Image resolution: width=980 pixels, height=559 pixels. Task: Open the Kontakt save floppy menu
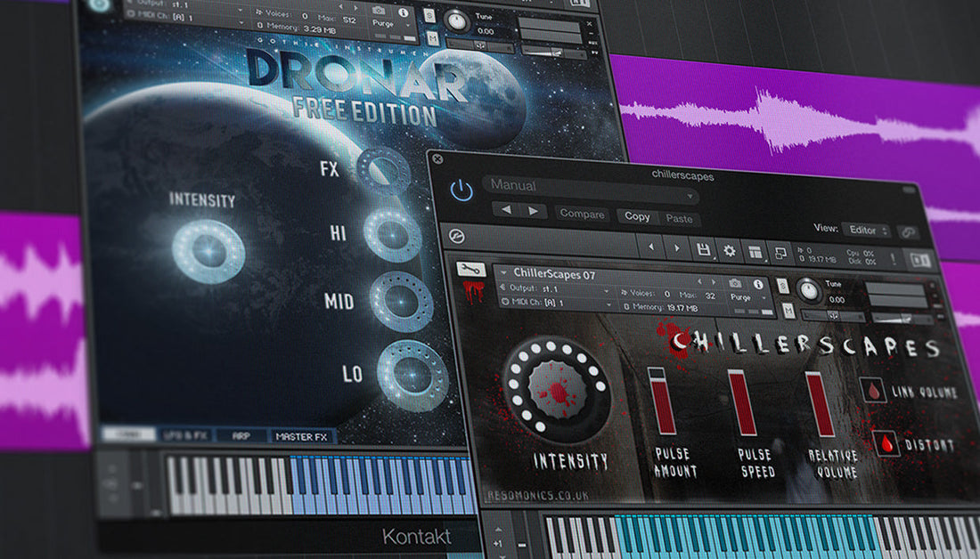click(x=703, y=250)
